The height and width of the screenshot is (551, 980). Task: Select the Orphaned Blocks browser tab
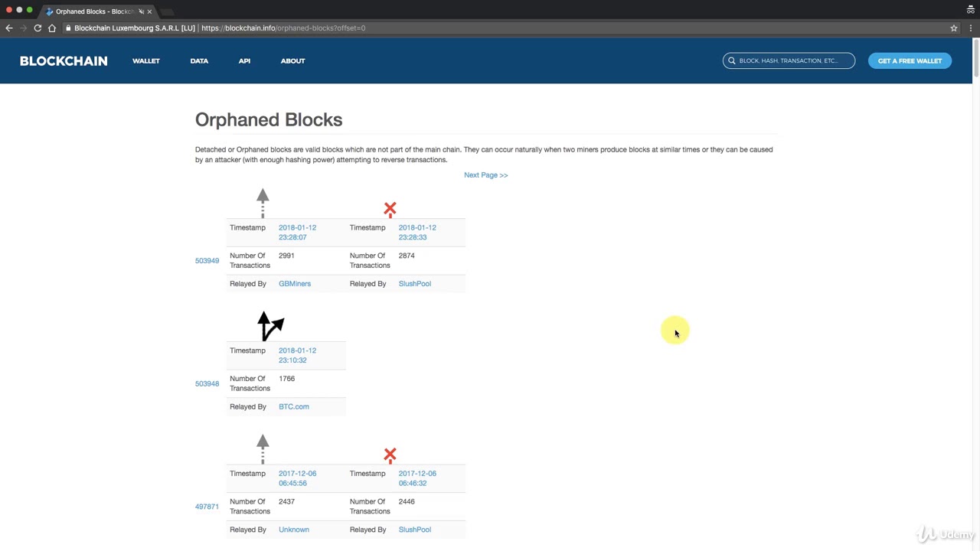96,11
